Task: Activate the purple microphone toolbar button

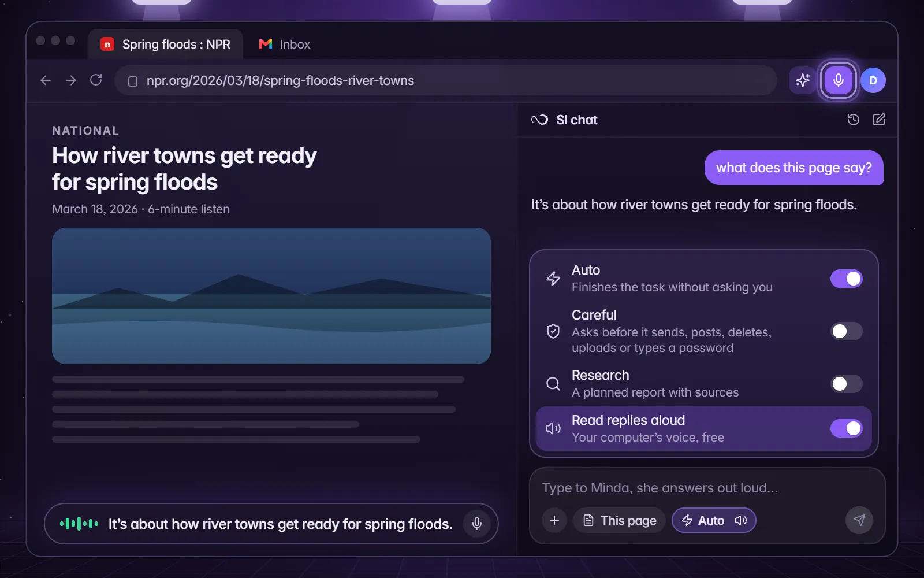Action: point(838,80)
